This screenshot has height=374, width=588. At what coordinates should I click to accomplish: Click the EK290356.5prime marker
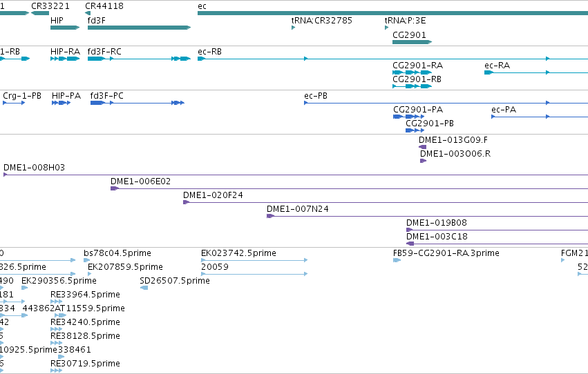coord(24,288)
